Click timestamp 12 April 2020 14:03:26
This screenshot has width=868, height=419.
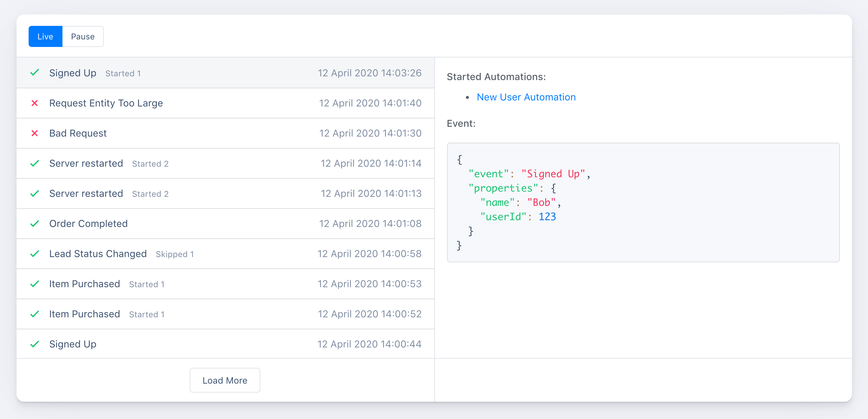(370, 73)
